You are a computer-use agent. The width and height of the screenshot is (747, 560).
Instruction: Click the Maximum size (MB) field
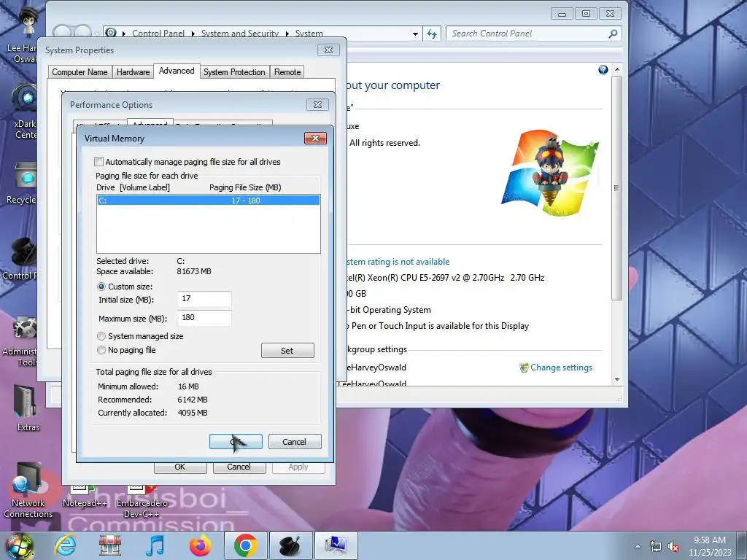[204, 318]
